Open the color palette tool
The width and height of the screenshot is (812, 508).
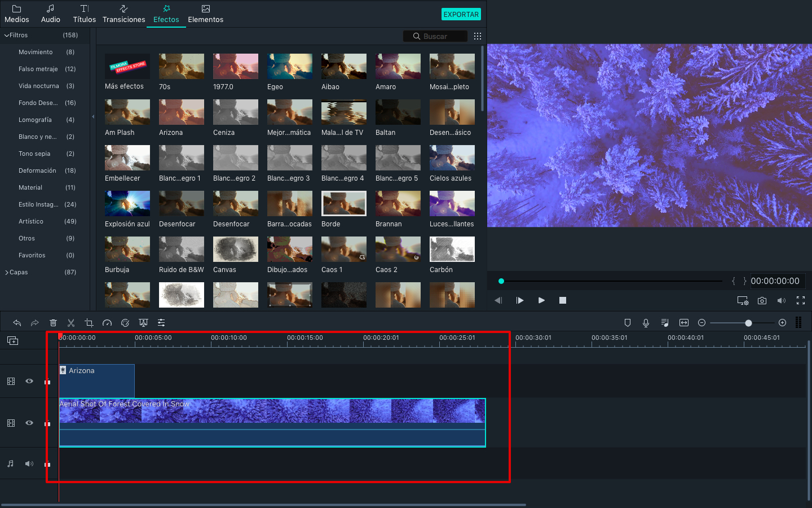125,323
